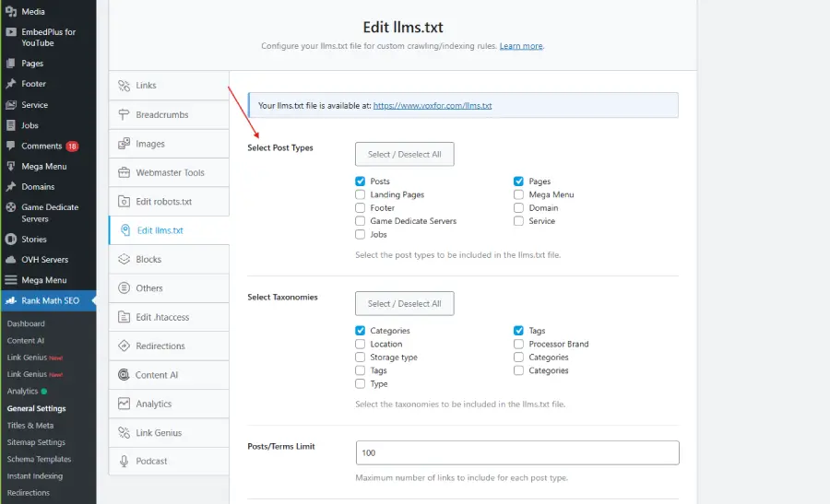
Task: Click the Others list icon
Action: click(124, 288)
